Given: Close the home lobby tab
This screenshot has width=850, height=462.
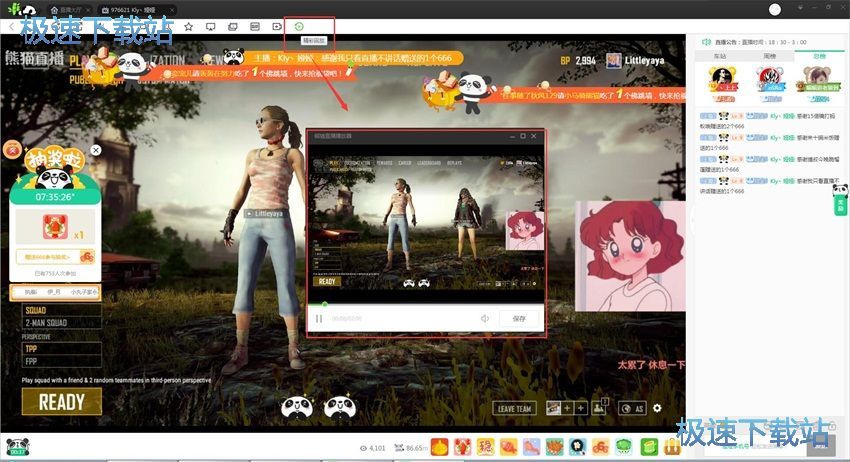Looking at the screenshot, I should coord(88,10).
